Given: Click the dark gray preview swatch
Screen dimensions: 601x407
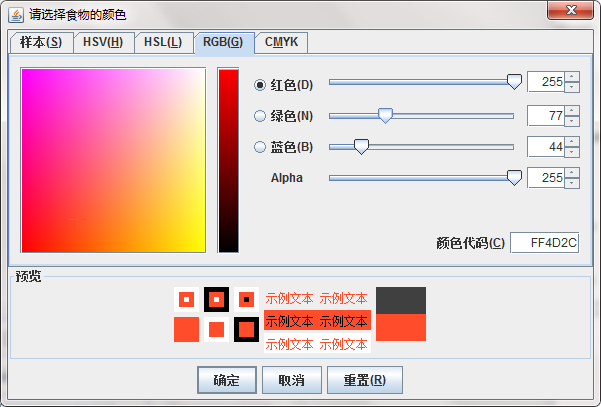Looking at the screenshot, I should point(401,300).
